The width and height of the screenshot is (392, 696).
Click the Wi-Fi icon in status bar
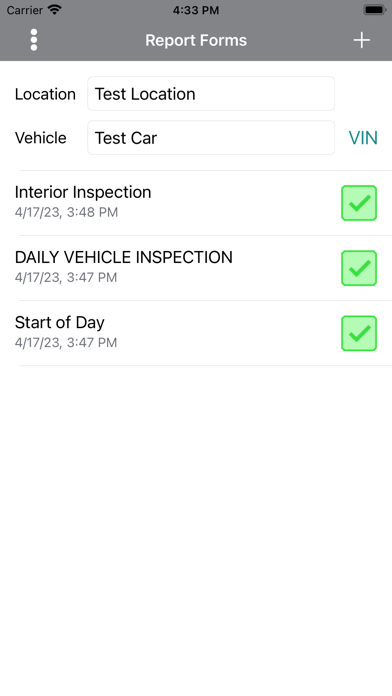tap(55, 10)
